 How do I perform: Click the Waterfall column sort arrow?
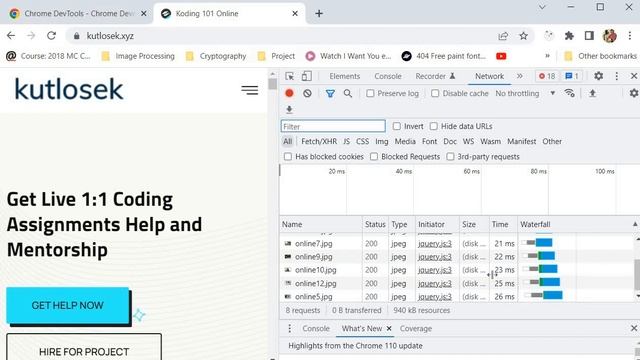click(635, 224)
